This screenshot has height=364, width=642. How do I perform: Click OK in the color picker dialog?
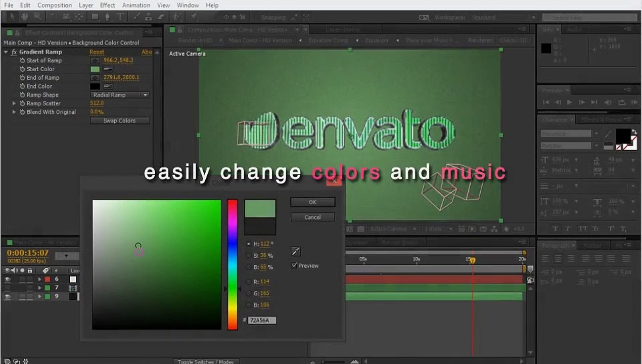(x=312, y=202)
